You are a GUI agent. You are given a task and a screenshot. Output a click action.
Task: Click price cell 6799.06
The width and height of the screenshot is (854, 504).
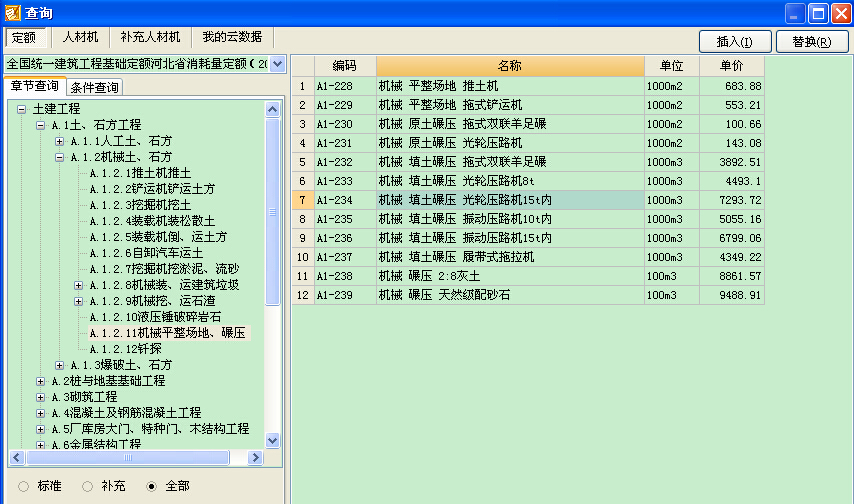click(x=732, y=238)
